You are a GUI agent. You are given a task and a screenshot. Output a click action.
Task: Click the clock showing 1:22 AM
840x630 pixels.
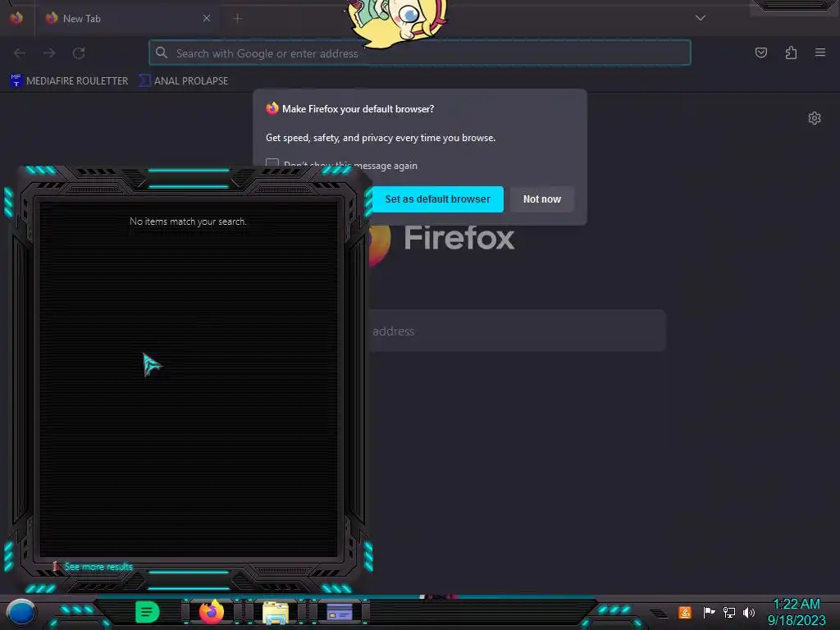(x=797, y=612)
